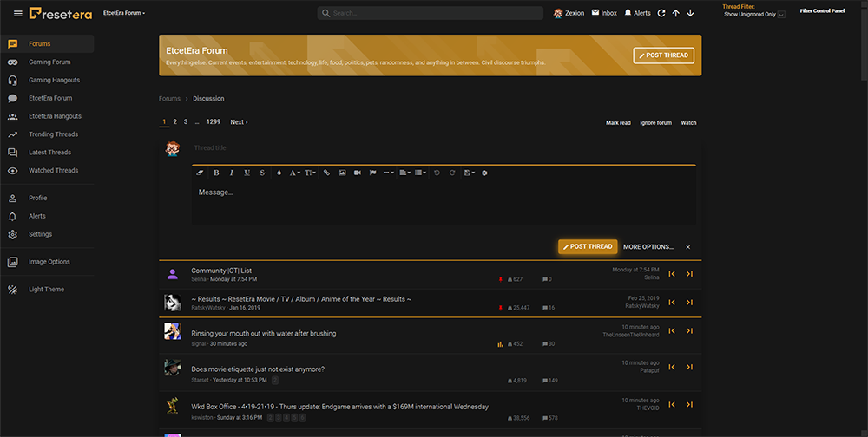The image size is (868, 437).
Task: Click the insert media video icon
Action: tap(357, 173)
